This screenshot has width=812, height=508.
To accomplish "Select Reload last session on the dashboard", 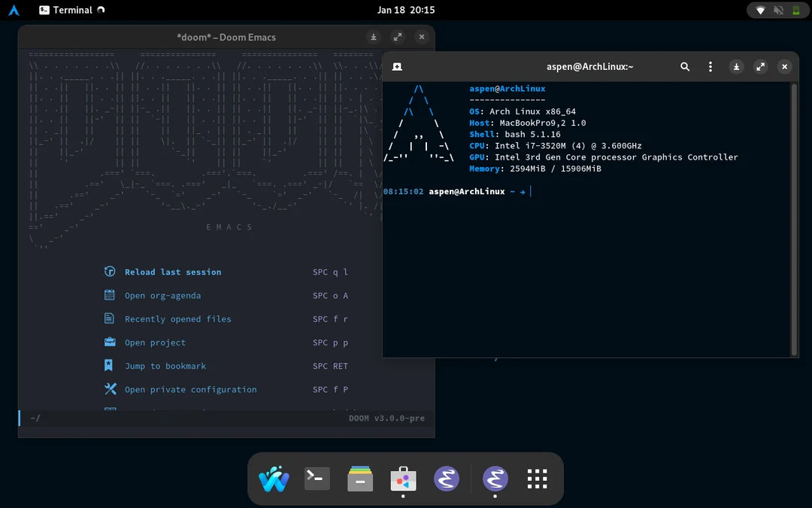I will [x=174, y=272].
